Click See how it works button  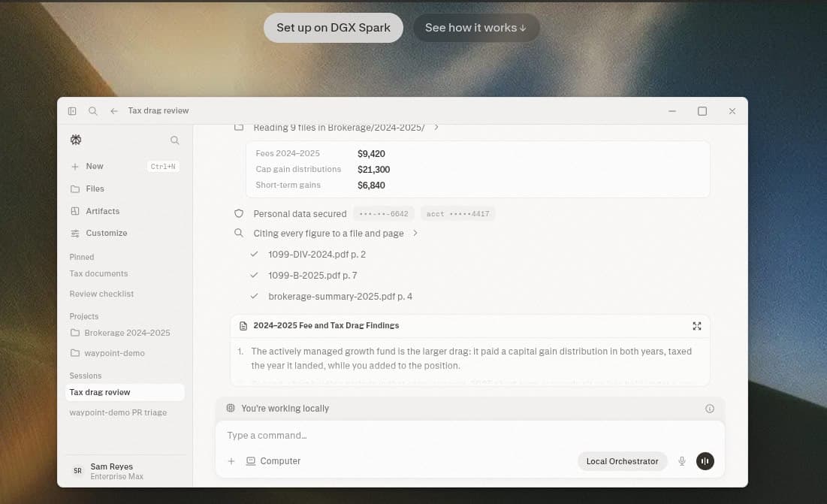coord(476,28)
